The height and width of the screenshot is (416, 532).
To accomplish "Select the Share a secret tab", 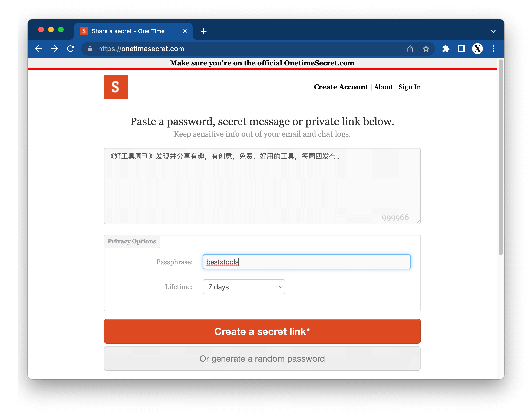I will click(128, 31).
